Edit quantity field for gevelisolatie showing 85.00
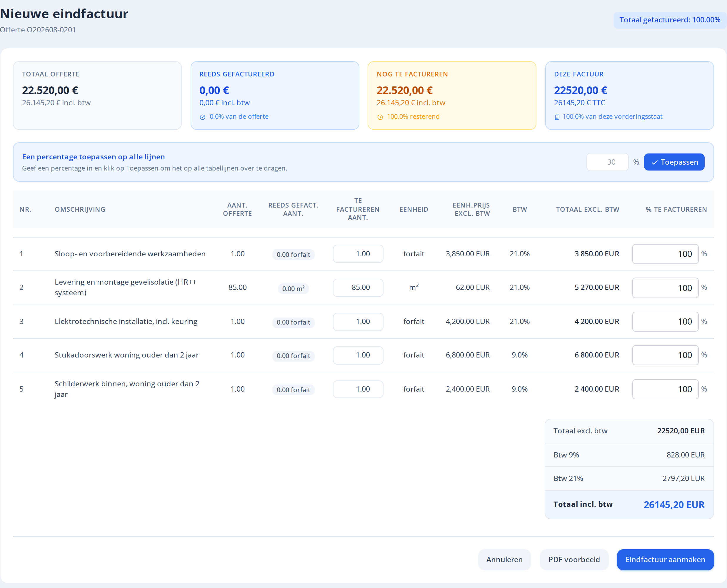The image size is (727, 588). [358, 288]
